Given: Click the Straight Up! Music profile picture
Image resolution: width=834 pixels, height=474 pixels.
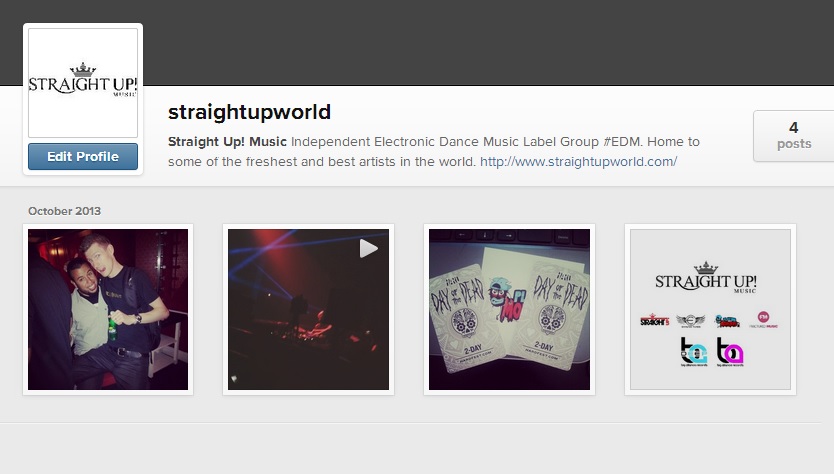Looking at the screenshot, I should 83,83.
